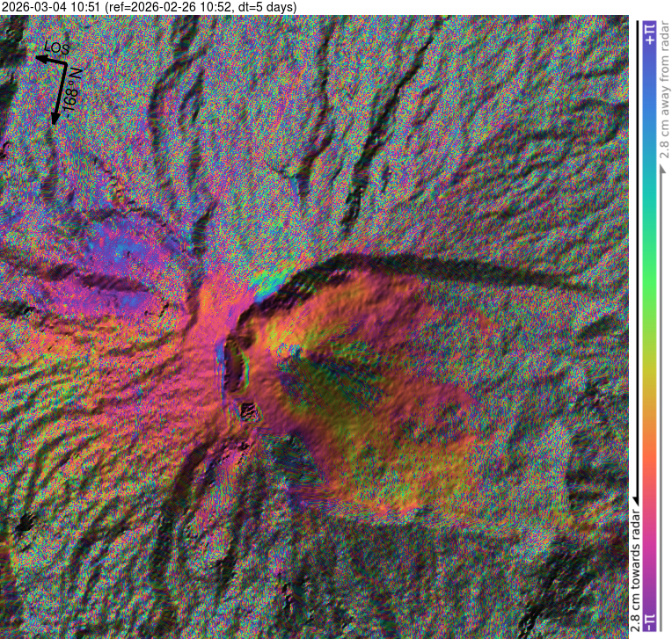This screenshot has width=672, height=639.
Task: Click the grey upward arrowhead beside the colorbar
Action: [x=662, y=166]
